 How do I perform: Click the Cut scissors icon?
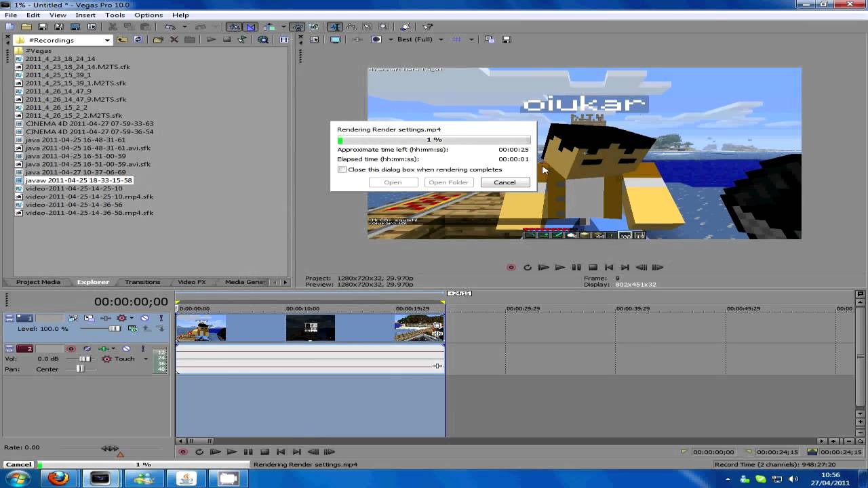113,26
